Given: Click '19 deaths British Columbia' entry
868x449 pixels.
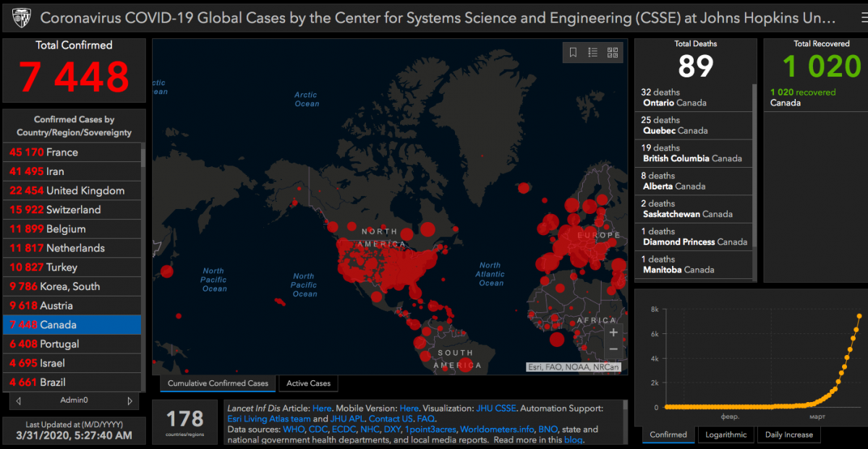Looking at the screenshot, I should tap(694, 153).
